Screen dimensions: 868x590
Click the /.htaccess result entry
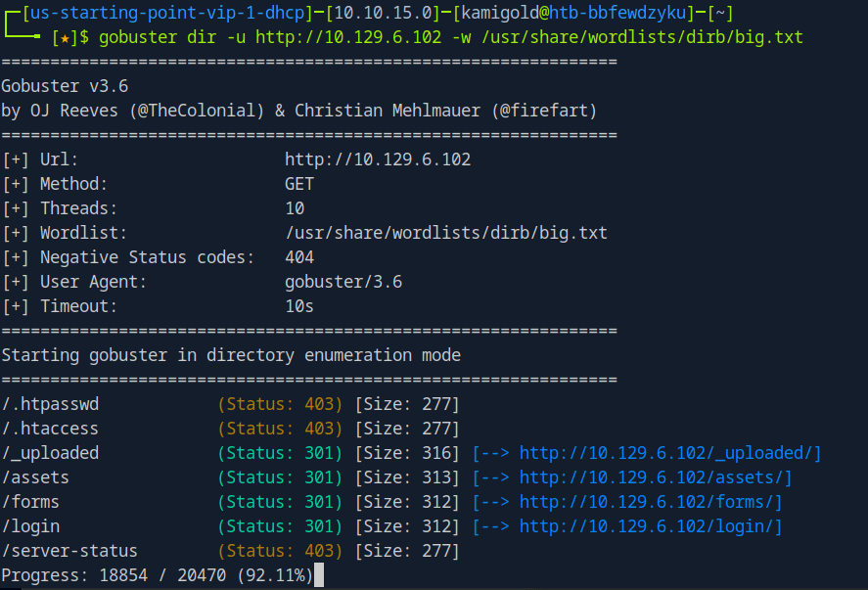tap(51, 429)
